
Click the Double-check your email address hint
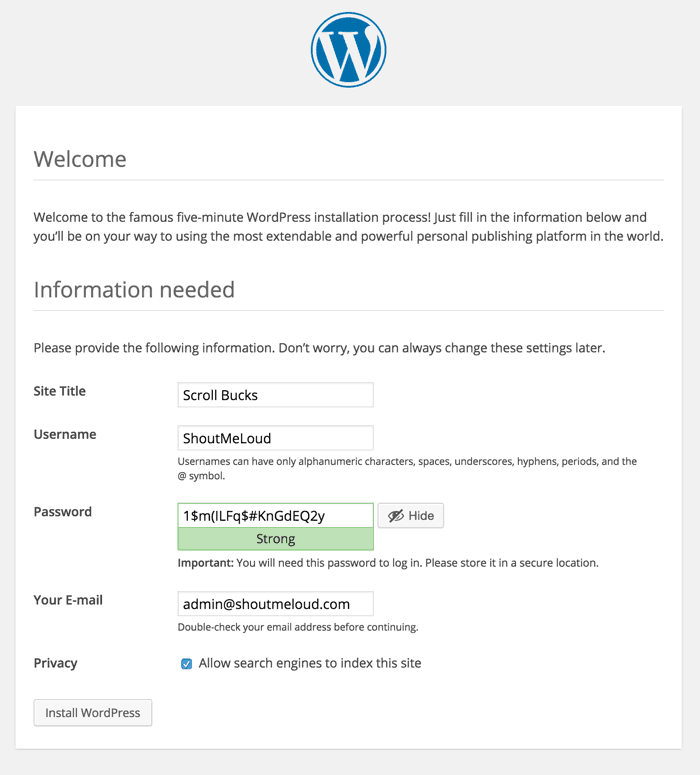[x=298, y=627]
